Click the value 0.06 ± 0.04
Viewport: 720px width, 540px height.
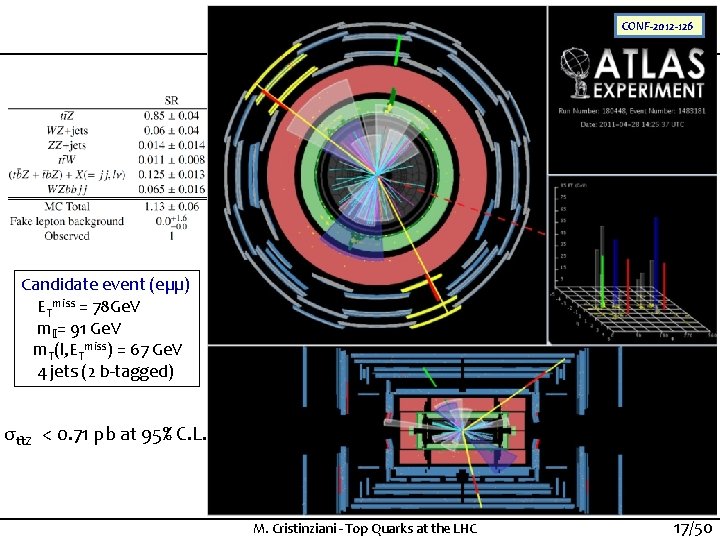click(x=171, y=130)
